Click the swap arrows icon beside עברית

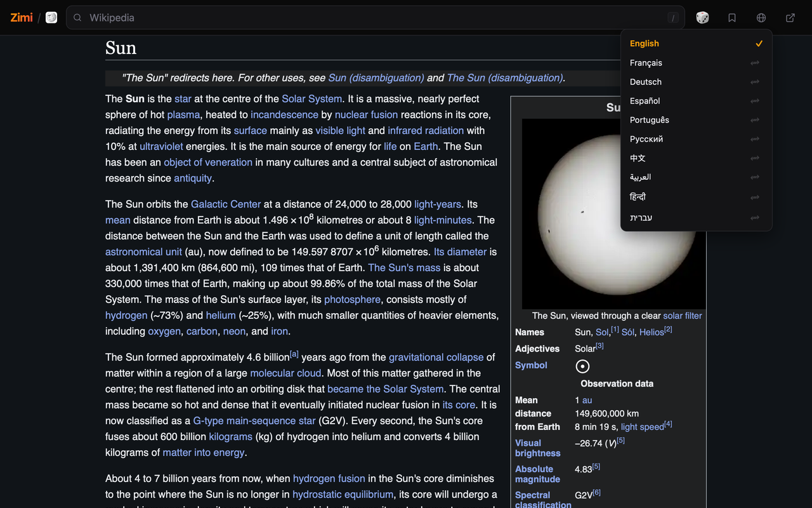(755, 218)
